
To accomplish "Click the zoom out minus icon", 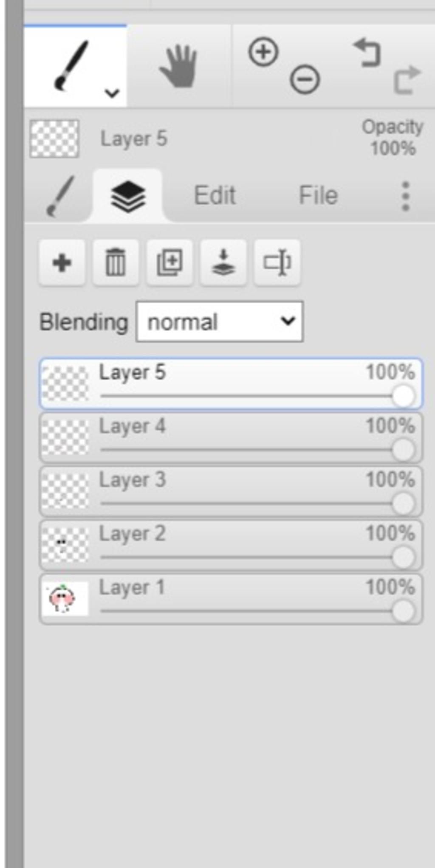I will pos(305,79).
